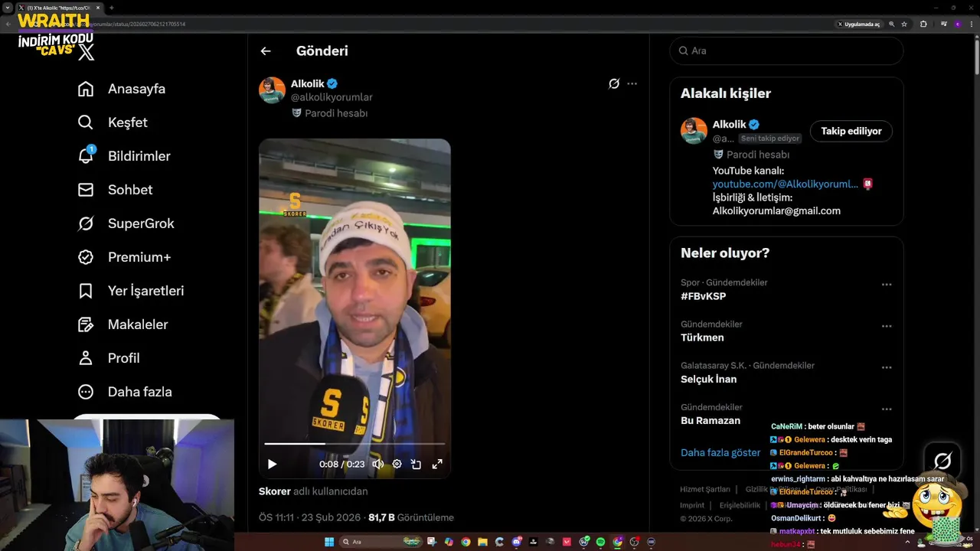Seek on video progress bar
The height and width of the screenshot is (551, 980).
[354, 444]
